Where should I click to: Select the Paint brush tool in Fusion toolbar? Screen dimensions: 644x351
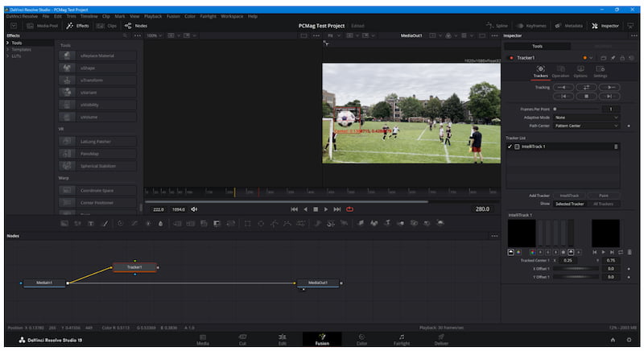pyautogui.click(x=105, y=223)
